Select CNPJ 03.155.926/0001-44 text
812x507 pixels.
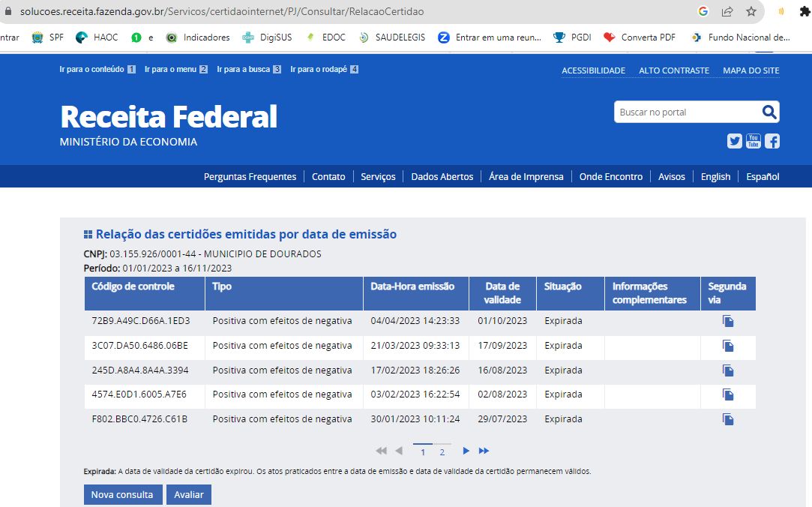153,253
